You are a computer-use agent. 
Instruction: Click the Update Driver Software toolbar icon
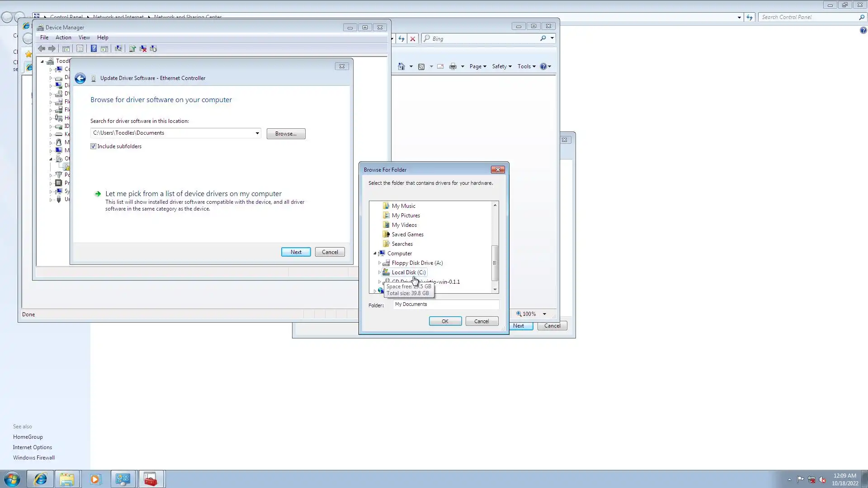[132, 48]
